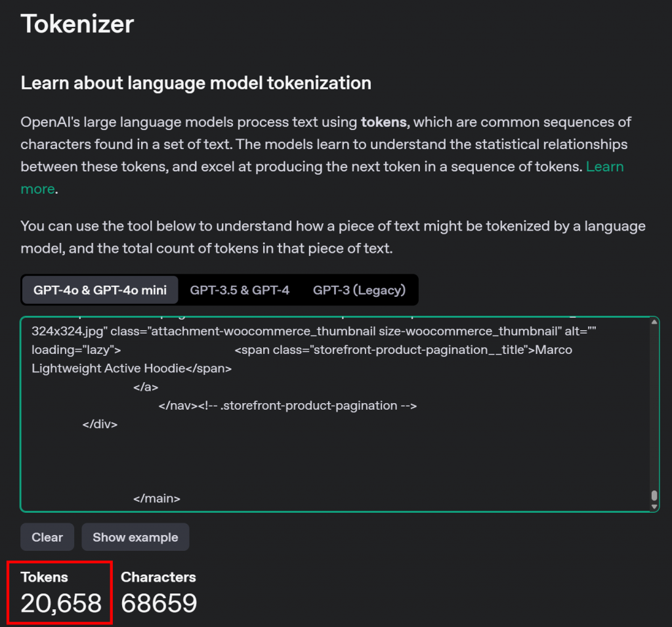Place cursor on the </div> line
Image resolution: width=672 pixels, height=627 pixels.
click(x=100, y=424)
